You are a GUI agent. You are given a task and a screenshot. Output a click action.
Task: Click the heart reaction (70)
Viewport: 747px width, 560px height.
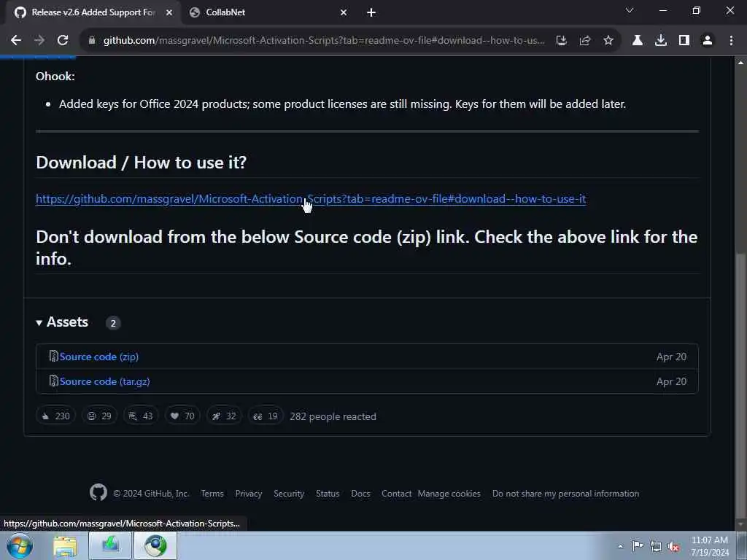click(x=182, y=416)
